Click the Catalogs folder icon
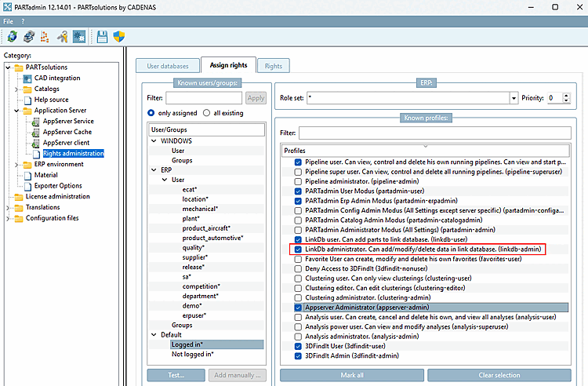The height and width of the screenshot is (386, 588). 27,89
